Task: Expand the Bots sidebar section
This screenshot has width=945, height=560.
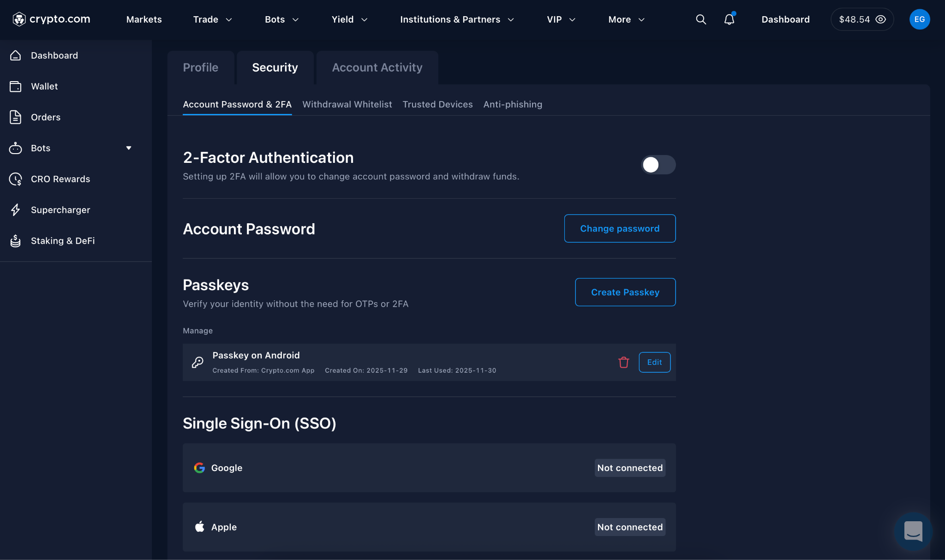Action: 129,148
